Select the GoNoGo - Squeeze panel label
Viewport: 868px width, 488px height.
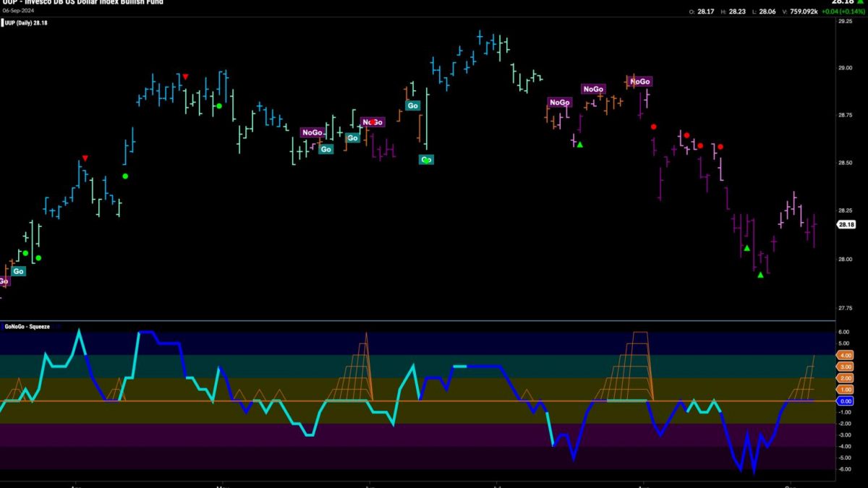point(27,326)
